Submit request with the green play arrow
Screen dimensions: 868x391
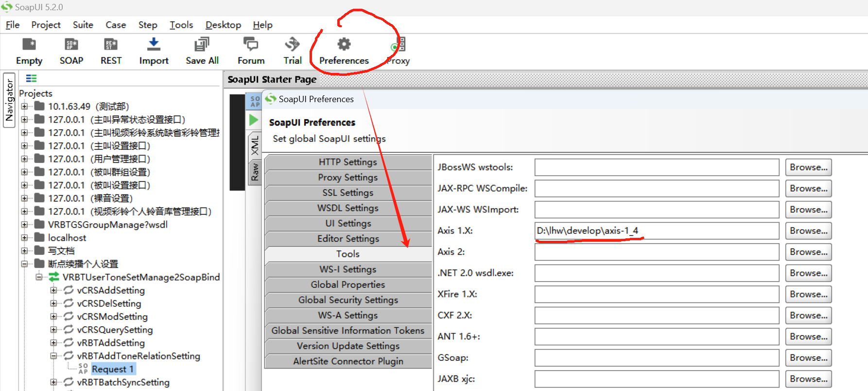(x=254, y=120)
